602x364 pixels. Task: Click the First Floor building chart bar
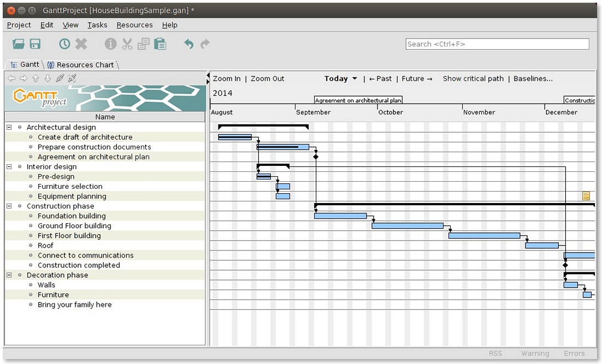(x=484, y=236)
